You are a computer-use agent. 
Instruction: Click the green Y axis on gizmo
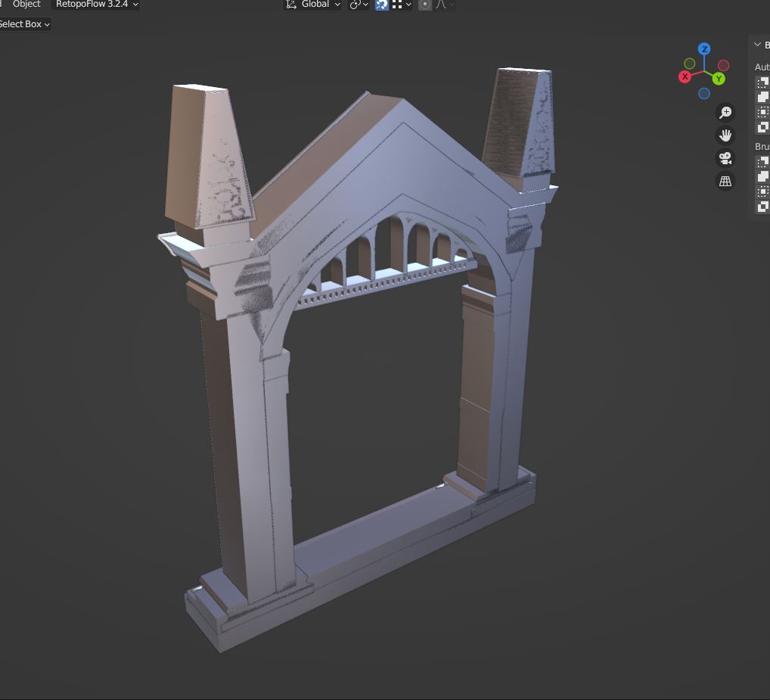[x=719, y=79]
